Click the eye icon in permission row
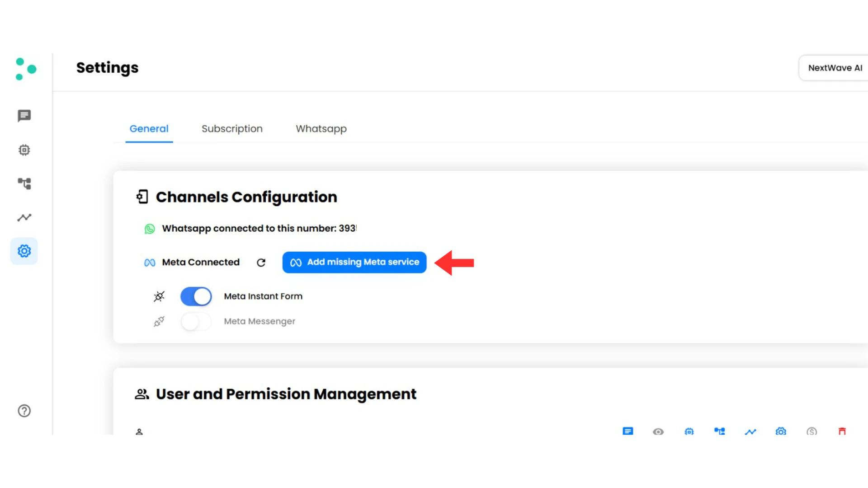 click(658, 432)
